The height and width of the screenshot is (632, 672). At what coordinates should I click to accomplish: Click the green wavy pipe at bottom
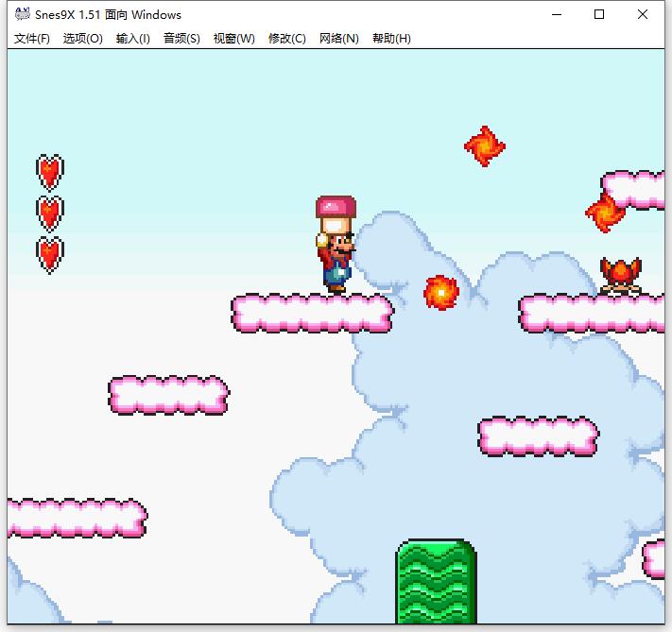coord(436,581)
